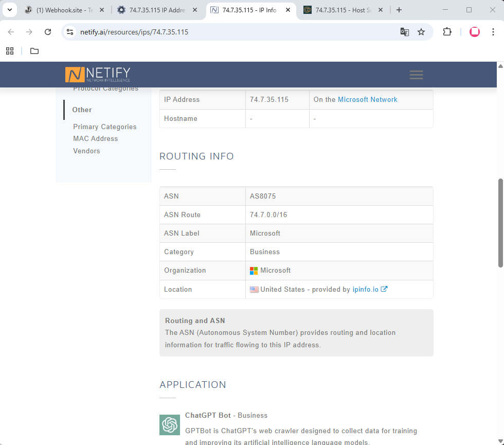Close the active IP Info tab
The width and height of the screenshot is (504, 445).
(x=288, y=10)
